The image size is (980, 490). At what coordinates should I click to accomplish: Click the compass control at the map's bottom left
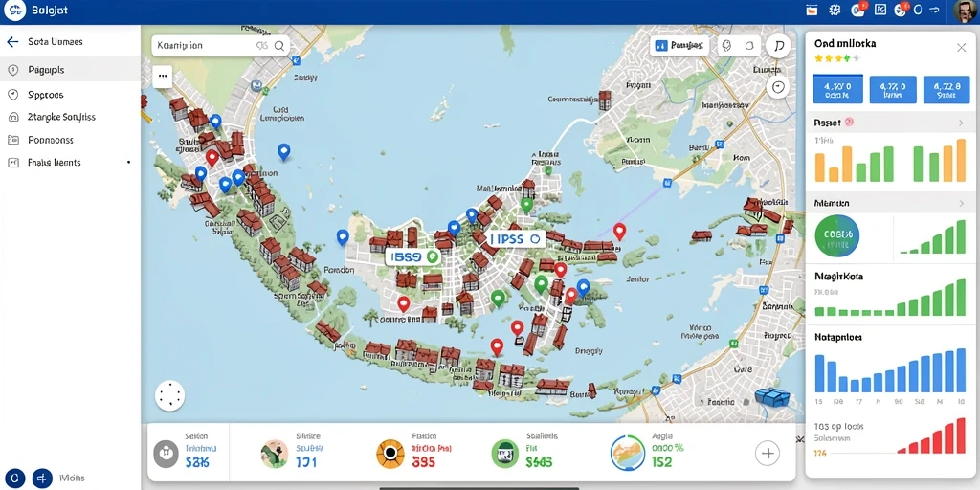[x=169, y=395]
